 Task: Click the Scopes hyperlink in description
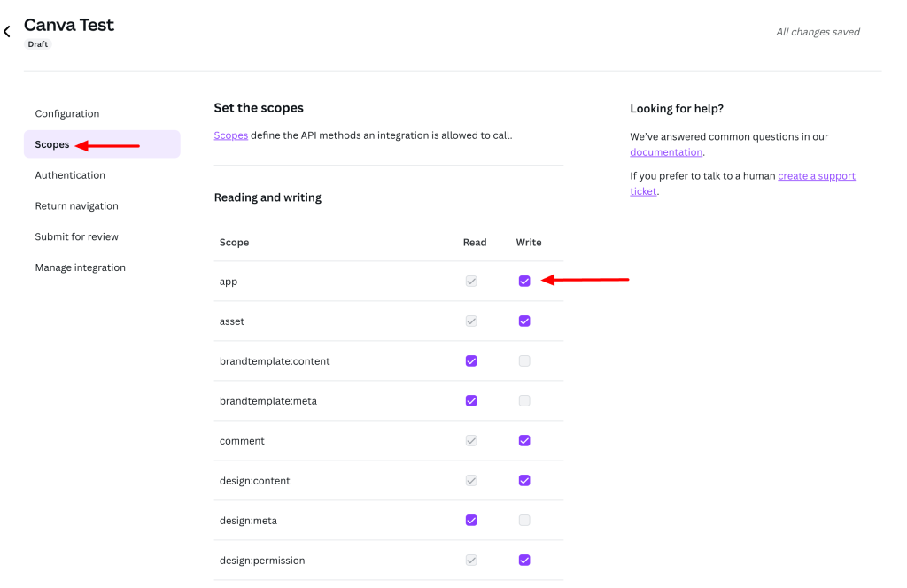tap(230, 135)
